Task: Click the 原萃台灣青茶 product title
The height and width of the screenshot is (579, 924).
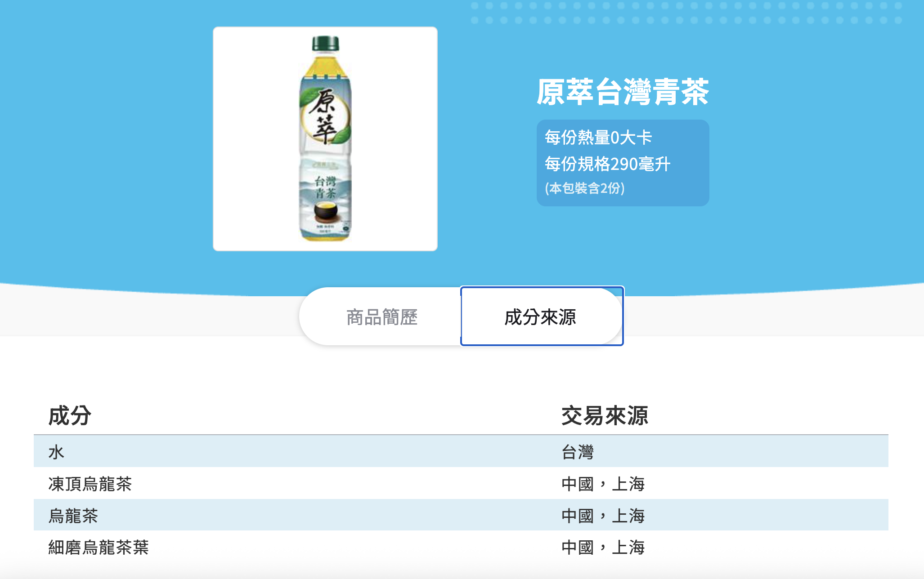Action: point(623,92)
